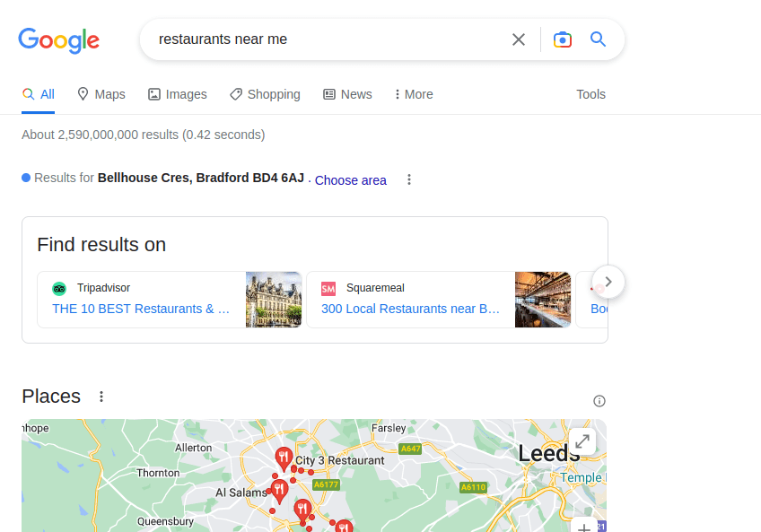The image size is (761, 532).
Task: Click the City 3 Restaurant map pin
Action: [x=284, y=458]
